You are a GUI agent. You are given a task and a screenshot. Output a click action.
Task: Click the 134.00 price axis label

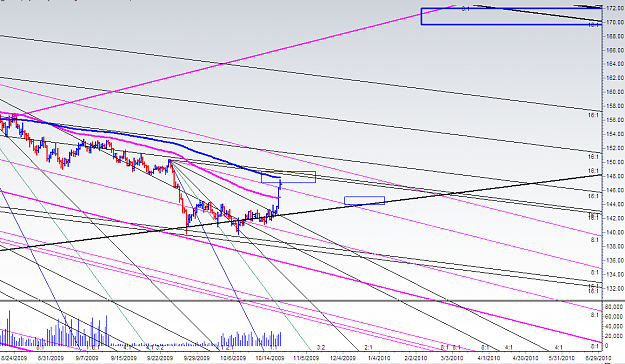point(615,274)
